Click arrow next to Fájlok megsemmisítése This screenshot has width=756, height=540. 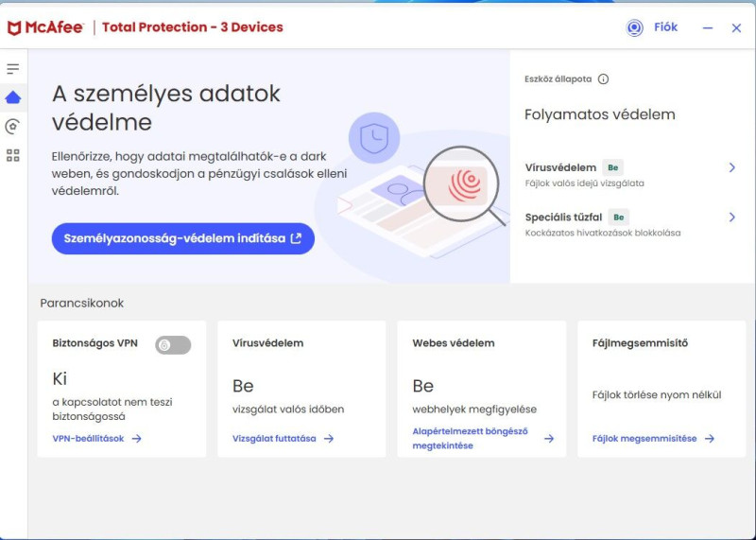click(x=710, y=439)
